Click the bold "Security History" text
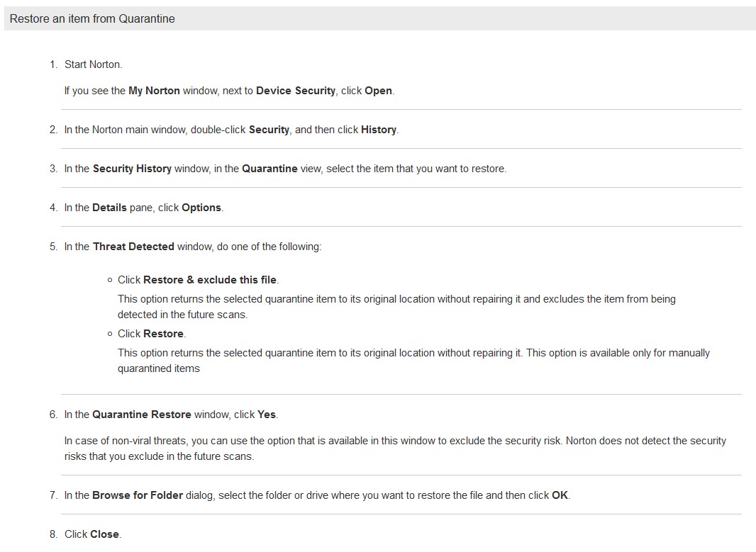Image resolution: width=756 pixels, height=552 pixels. (132, 169)
